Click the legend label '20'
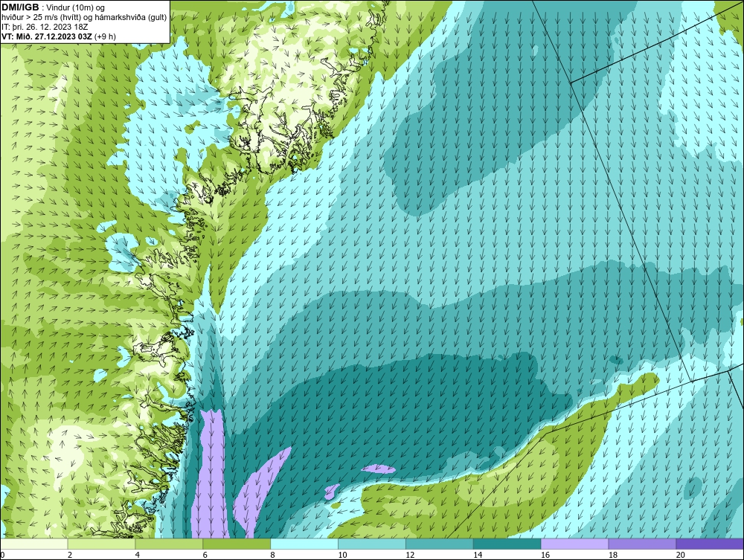This screenshot has width=744, height=560. tap(680, 555)
